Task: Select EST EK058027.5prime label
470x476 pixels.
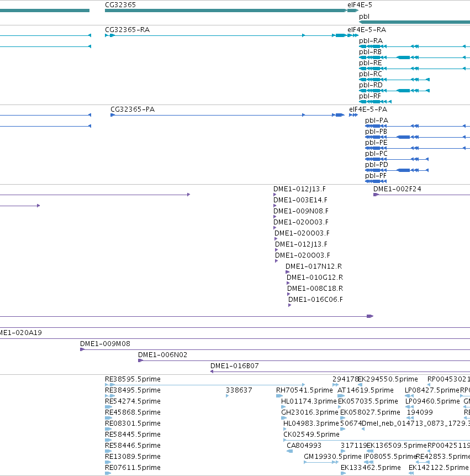Action: pos(370,412)
